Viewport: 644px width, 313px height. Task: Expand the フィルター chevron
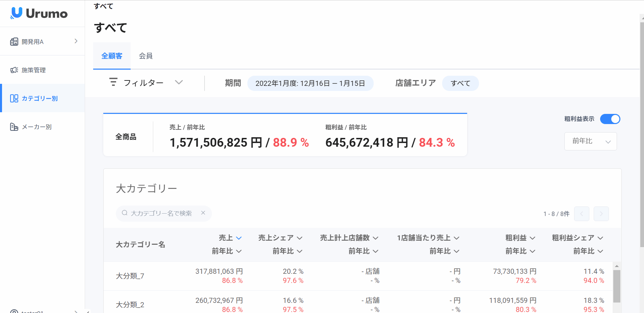[179, 82]
